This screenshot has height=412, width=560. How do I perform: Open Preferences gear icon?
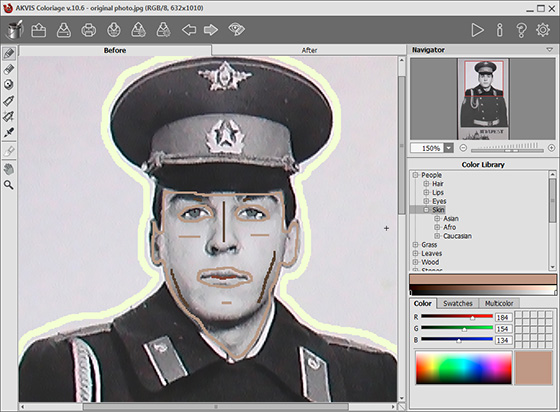click(x=543, y=30)
